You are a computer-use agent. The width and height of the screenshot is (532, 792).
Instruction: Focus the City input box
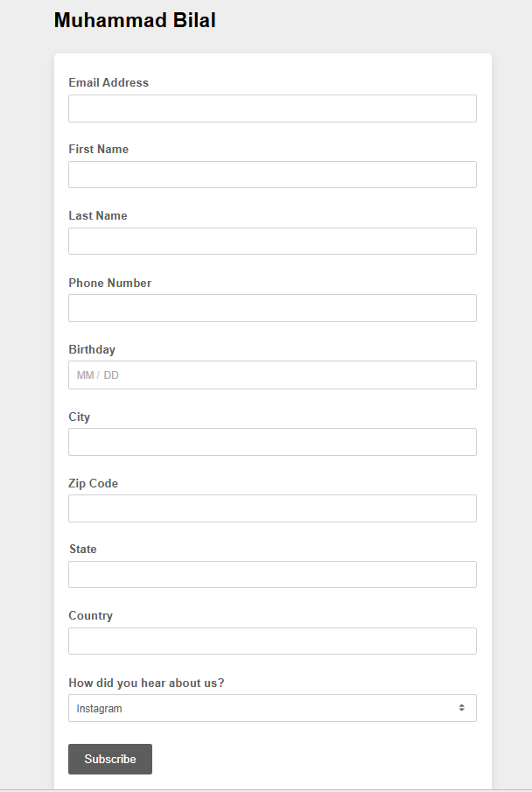point(272,442)
